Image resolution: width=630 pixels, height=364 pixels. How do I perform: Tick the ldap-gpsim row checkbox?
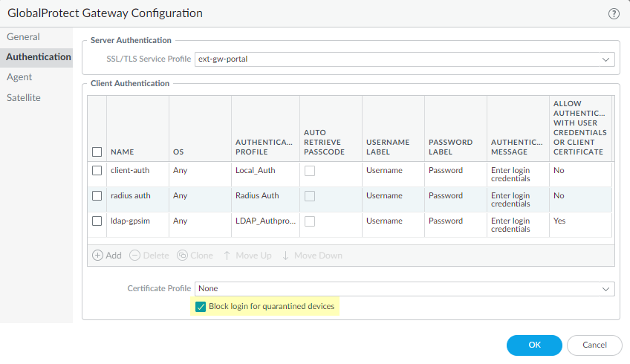97,221
